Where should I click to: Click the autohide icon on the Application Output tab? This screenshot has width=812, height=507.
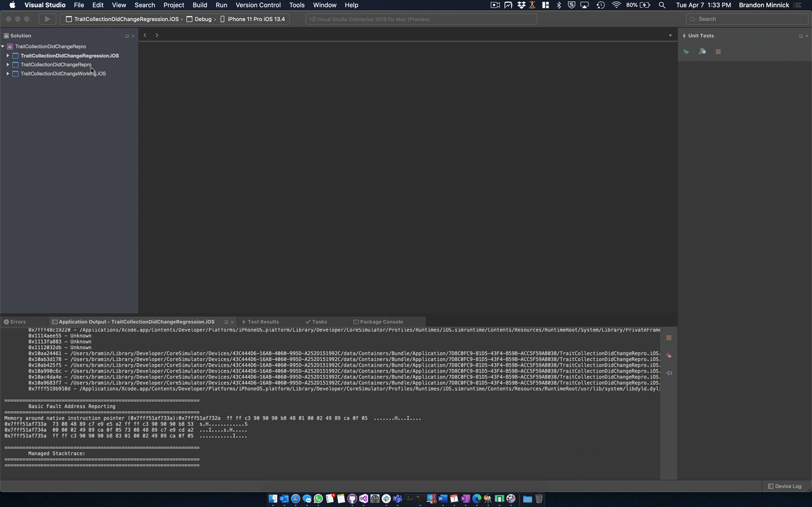(x=226, y=322)
